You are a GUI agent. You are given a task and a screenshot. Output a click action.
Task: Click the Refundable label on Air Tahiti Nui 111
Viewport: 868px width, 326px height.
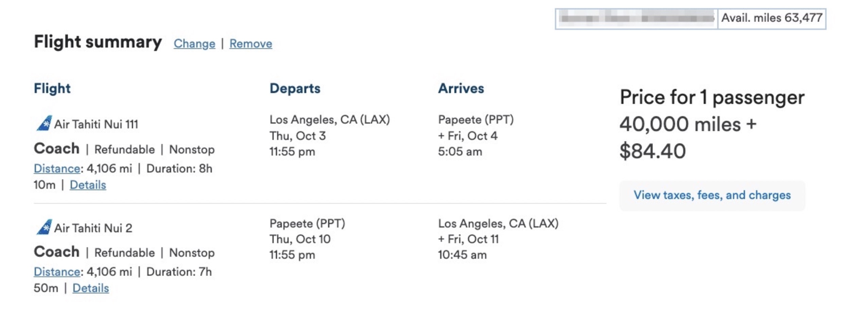[125, 149]
